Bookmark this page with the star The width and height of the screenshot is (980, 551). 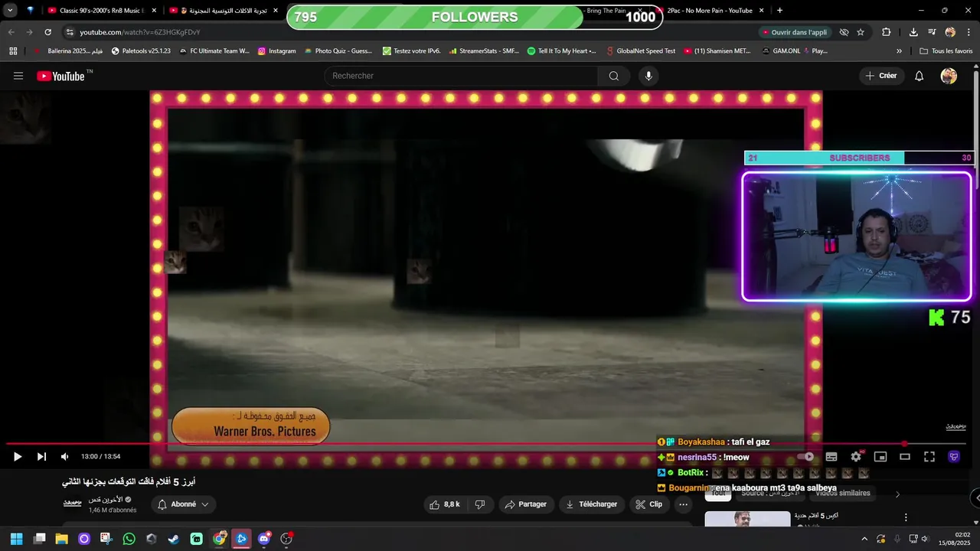861,32
